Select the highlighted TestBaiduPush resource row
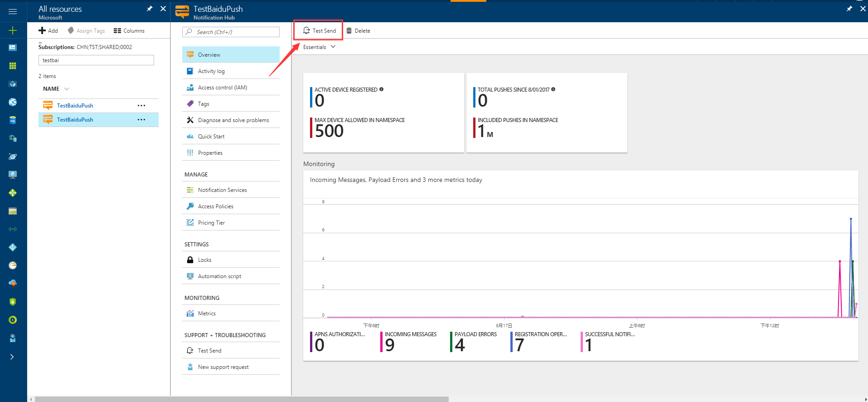The width and height of the screenshot is (868, 402). [75, 120]
